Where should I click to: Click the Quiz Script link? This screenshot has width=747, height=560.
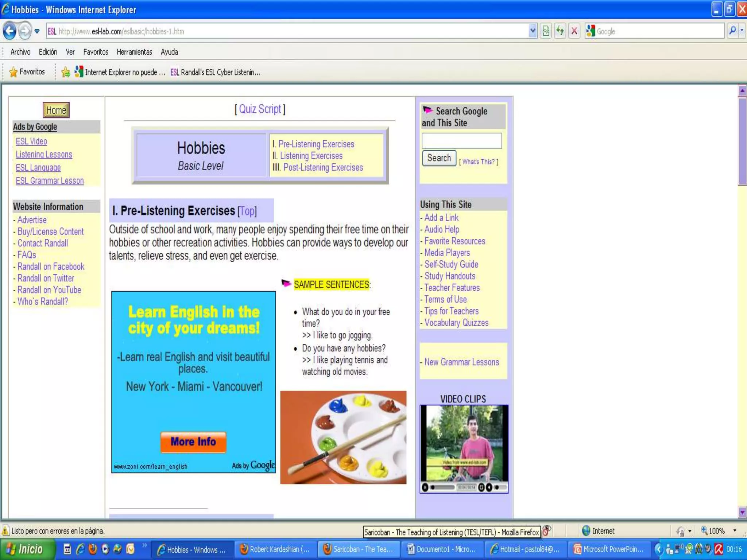[x=260, y=109]
